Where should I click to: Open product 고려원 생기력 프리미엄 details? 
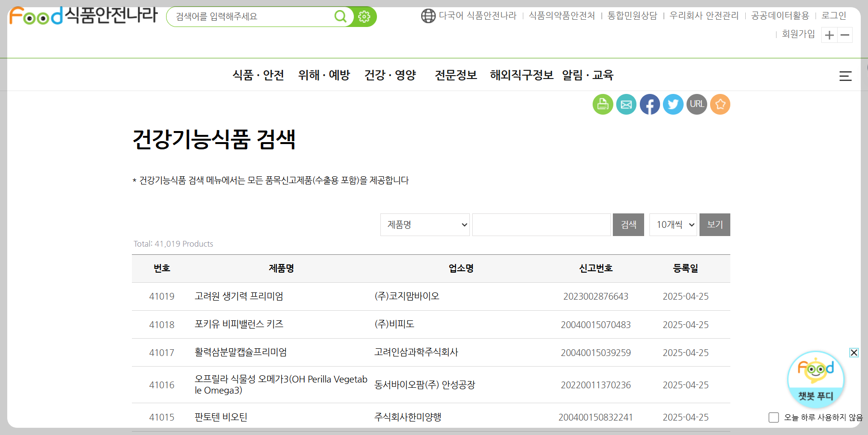(239, 296)
